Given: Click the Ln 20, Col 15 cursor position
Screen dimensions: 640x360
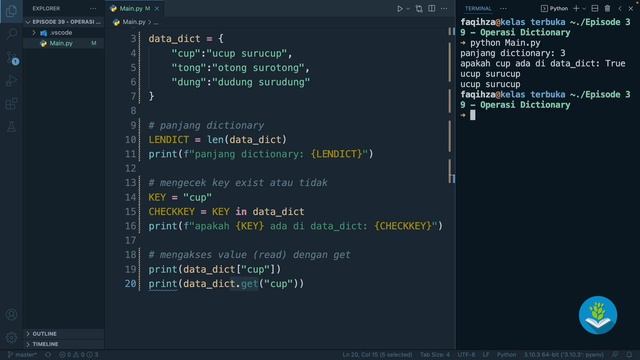Looking at the screenshot, I should 377,355.
